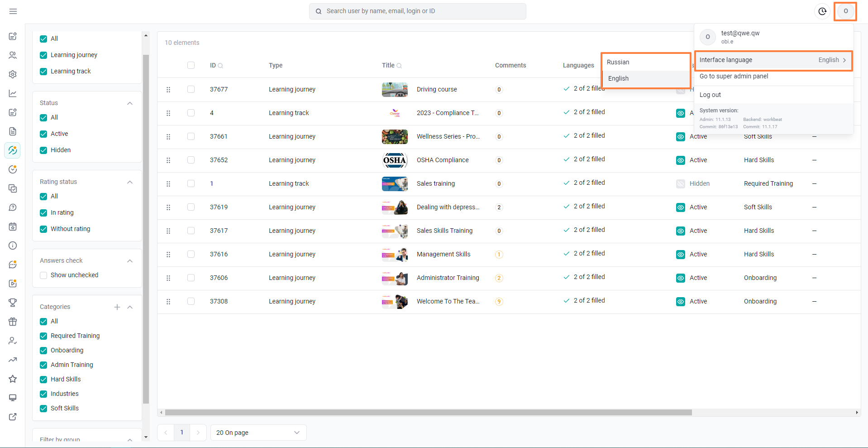Select page 1 in pagination
The image size is (868, 448).
coord(182,433)
